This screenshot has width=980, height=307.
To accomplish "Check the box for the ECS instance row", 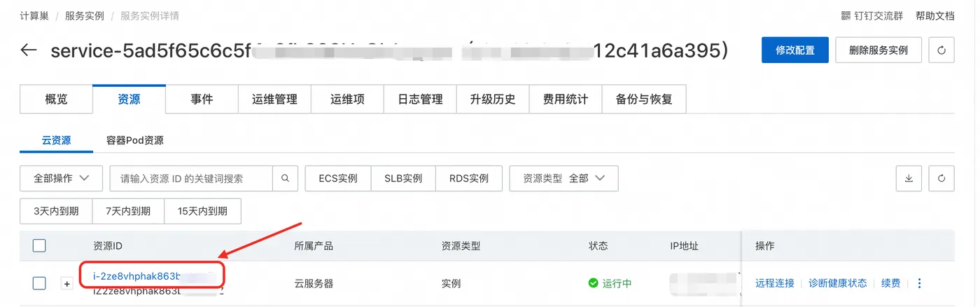I will click(x=39, y=283).
